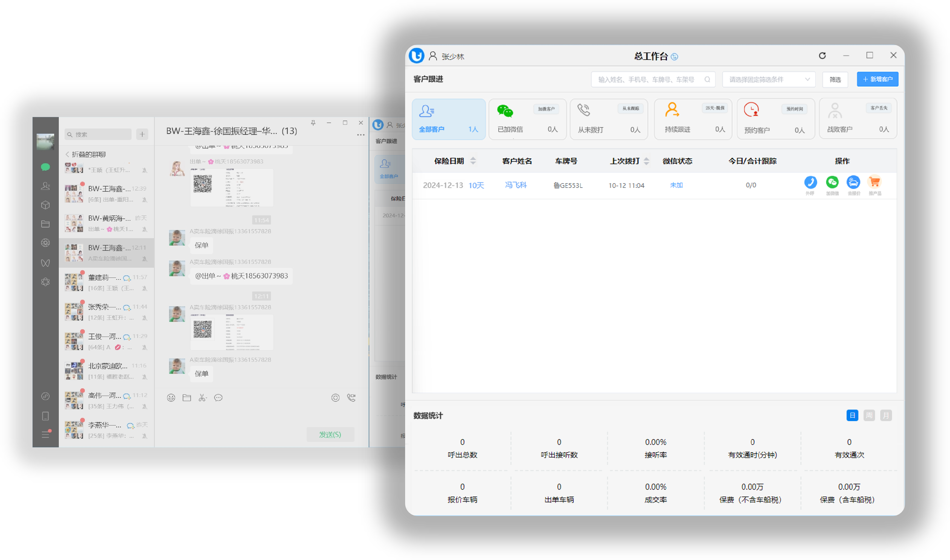Open the 高伟 chat from 11:12

coord(106,400)
